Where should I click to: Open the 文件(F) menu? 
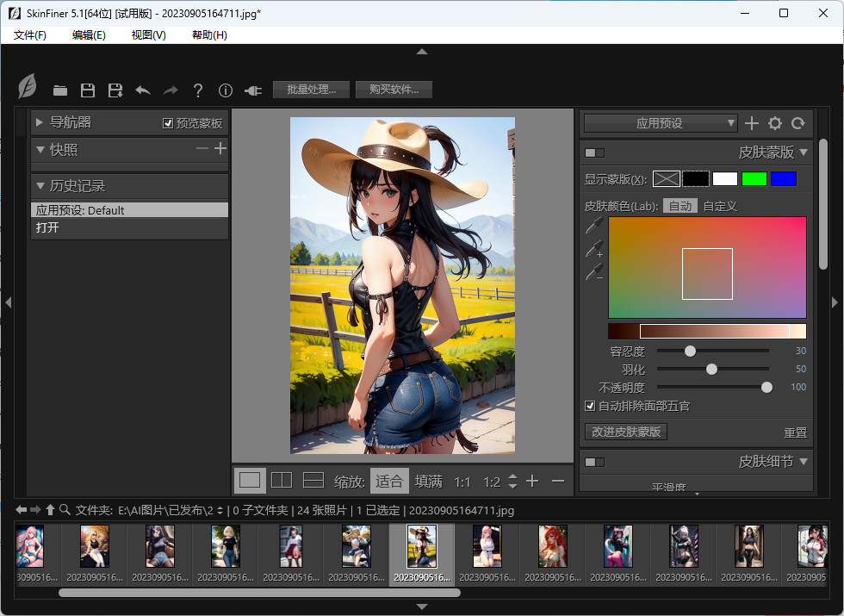point(30,35)
